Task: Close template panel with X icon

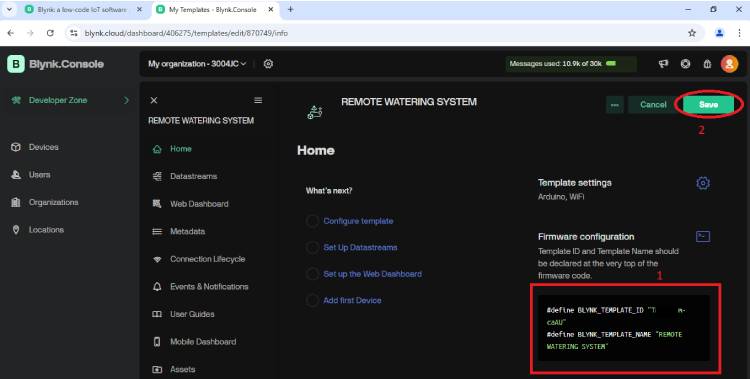Action: coord(154,100)
